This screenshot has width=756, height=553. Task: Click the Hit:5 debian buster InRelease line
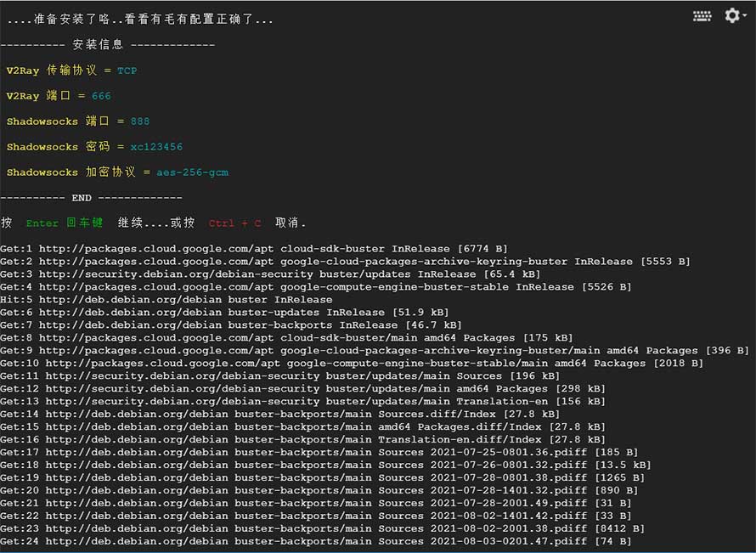tap(166, 299)
